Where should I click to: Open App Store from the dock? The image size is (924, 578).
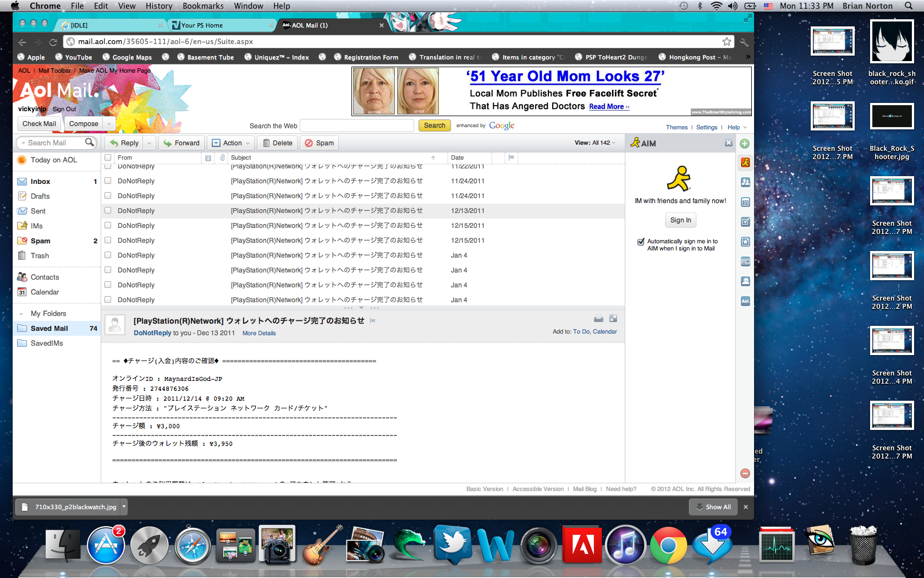[x=106, y=545]
